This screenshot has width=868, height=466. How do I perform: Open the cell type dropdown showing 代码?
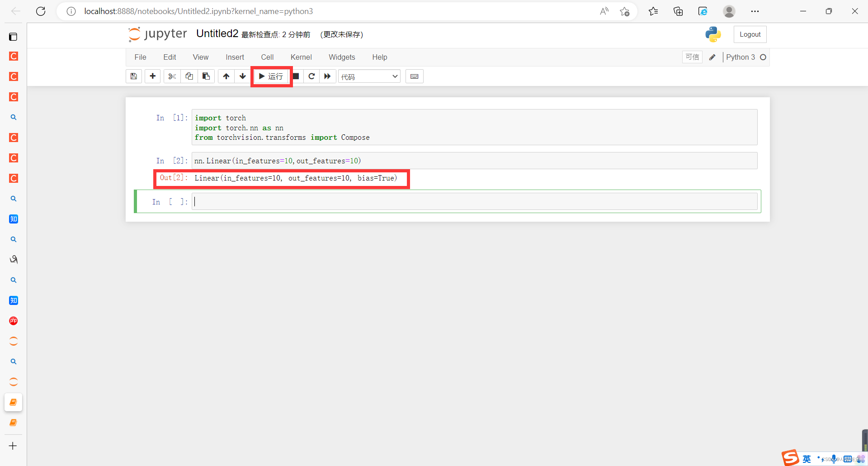click(x=369, y=76)
